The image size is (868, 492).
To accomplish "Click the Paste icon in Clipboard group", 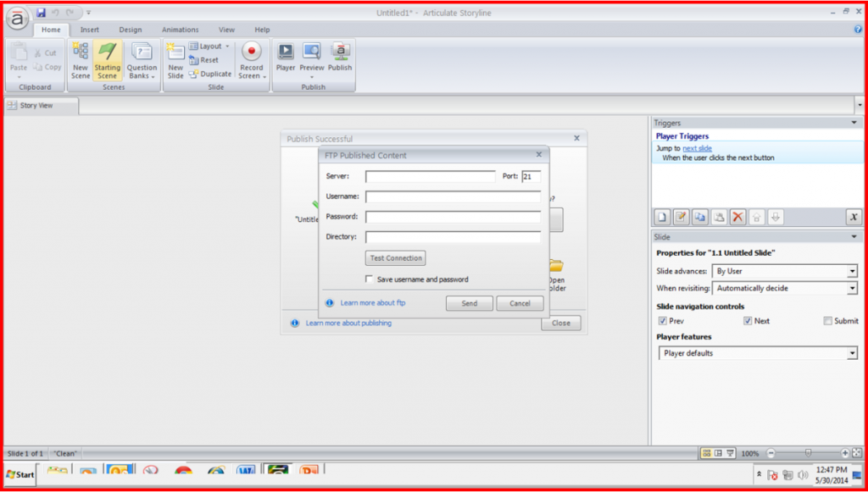I will coord(19,52).
